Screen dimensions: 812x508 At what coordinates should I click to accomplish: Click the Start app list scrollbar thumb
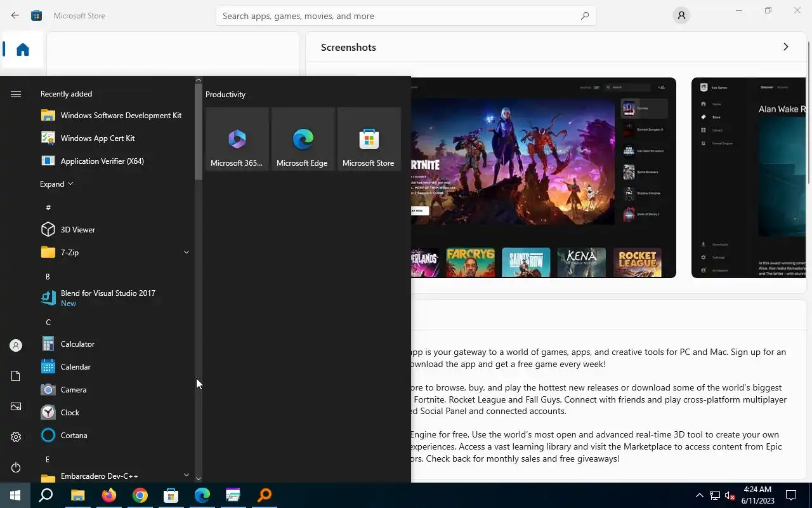199,132
